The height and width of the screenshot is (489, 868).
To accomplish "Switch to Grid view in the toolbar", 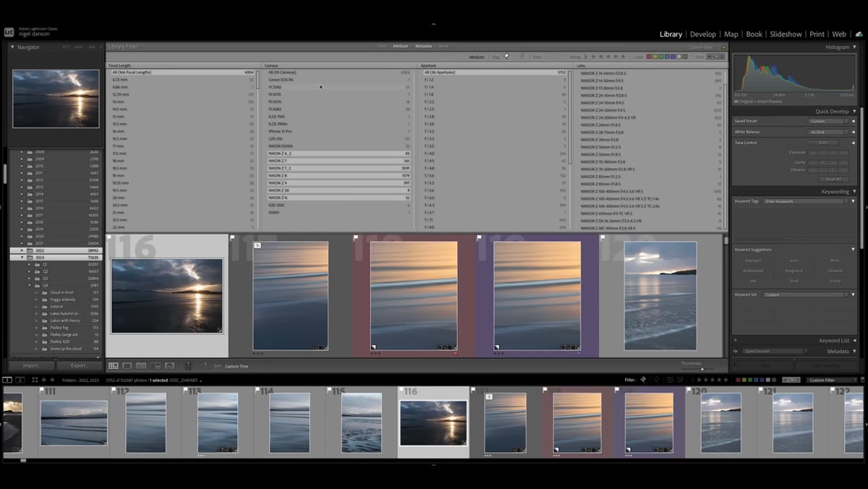I will (114, 366).
